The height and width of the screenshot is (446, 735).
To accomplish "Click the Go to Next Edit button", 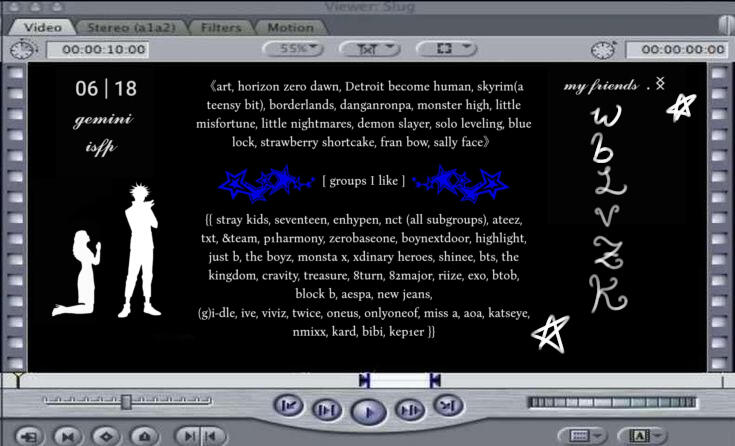I will 447,405.
